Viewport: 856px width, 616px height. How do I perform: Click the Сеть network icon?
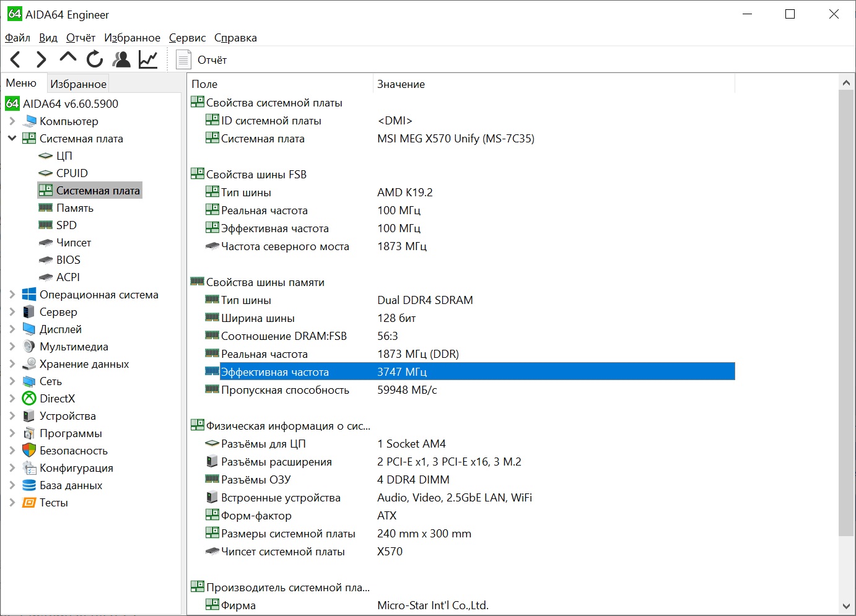[29, 381]
